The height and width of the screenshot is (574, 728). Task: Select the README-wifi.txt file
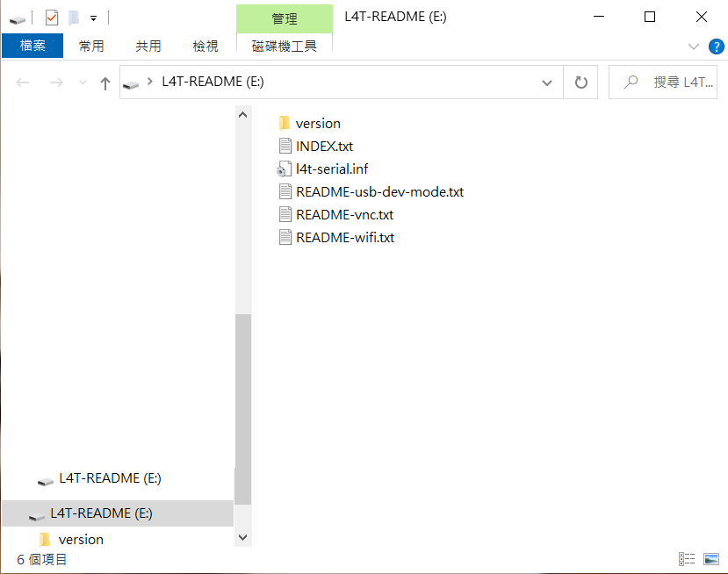[x=345, y=238]
